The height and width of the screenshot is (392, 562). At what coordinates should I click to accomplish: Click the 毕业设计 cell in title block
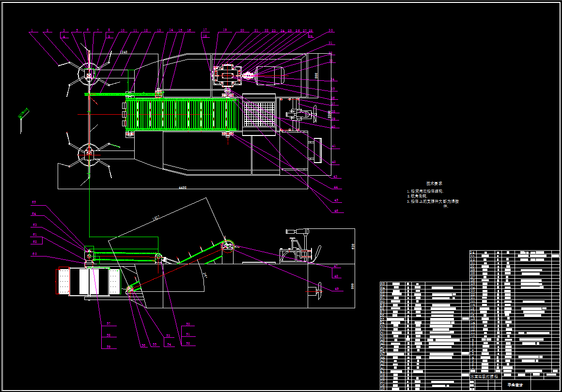click(515, 385)
